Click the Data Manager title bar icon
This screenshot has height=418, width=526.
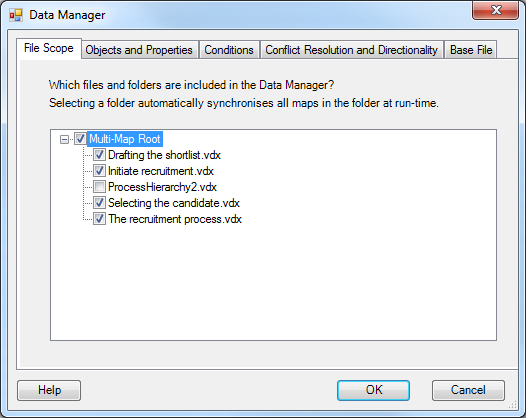pyautogui.click(x=16, y=15)
